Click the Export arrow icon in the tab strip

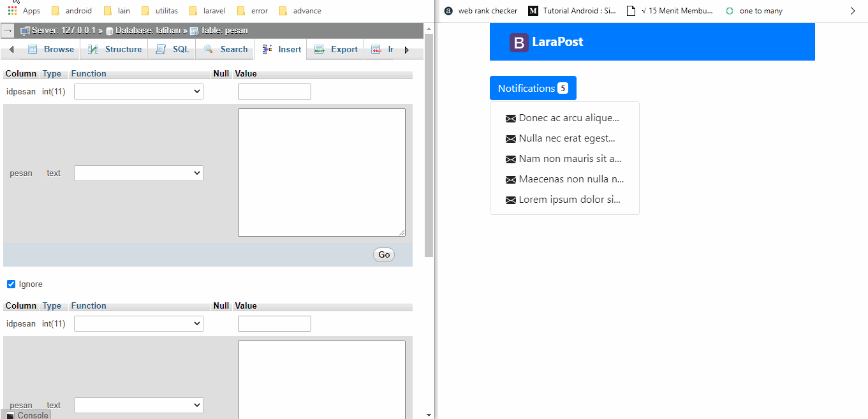click(319, 49)
